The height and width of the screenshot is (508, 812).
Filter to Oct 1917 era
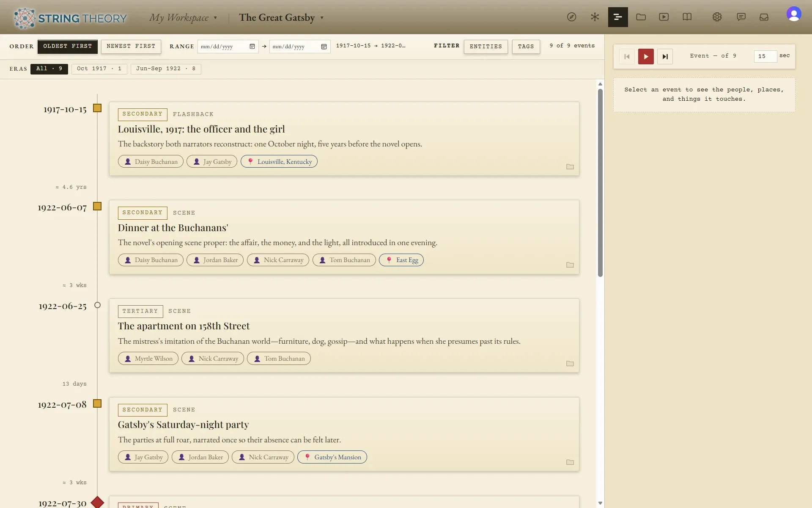(99, 69)
